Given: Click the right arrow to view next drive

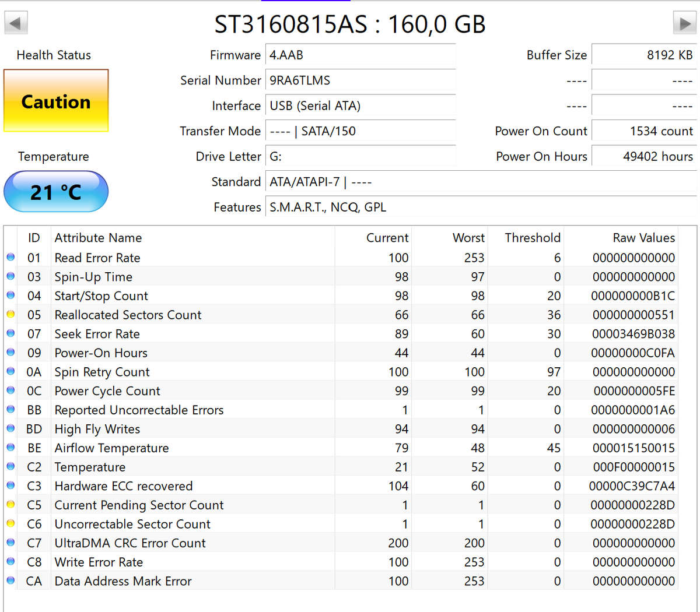Looking at the screenshot, I should (x=684, y=22).
